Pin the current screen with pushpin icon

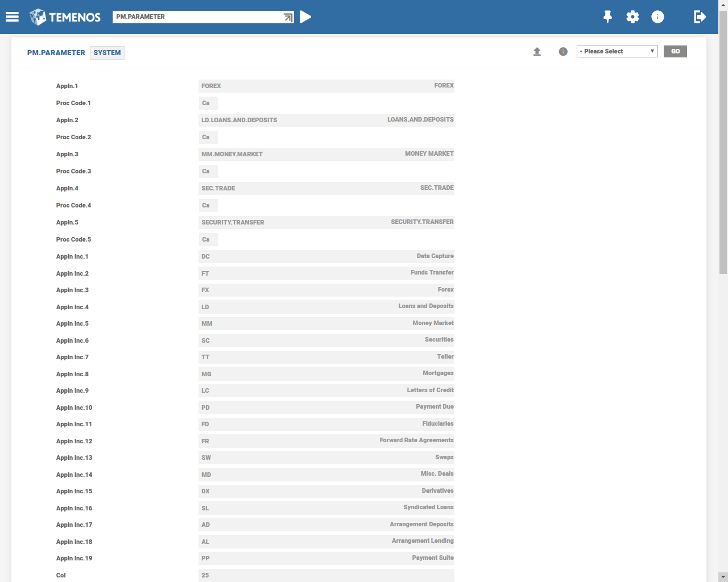[x=607, y=17]
